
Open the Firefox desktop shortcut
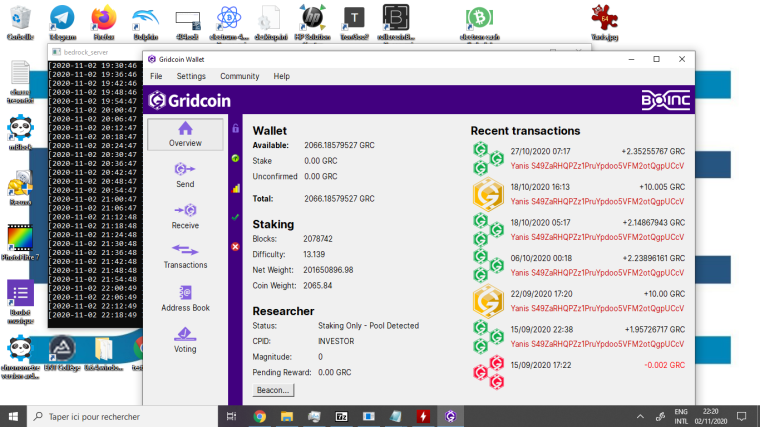[104, 22]
